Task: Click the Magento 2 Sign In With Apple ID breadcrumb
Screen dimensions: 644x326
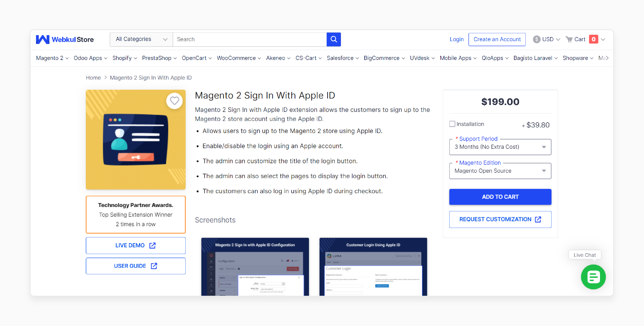Action: 151,78
